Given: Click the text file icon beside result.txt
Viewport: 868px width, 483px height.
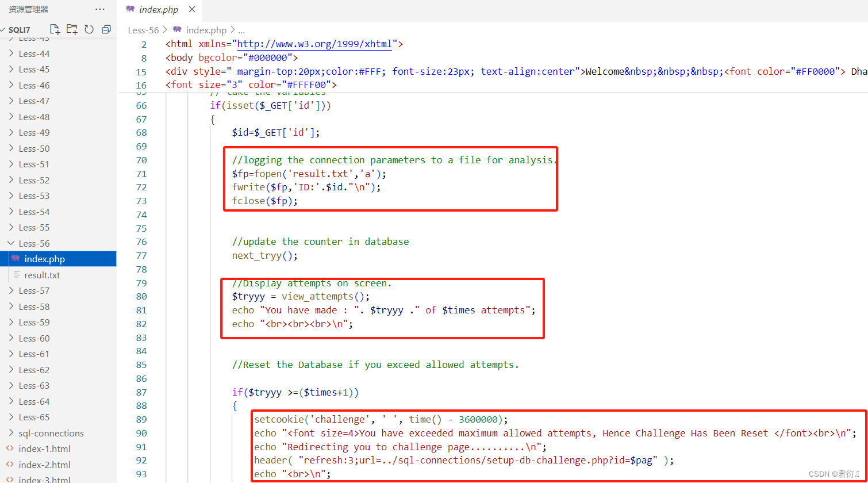Looking at the screenshot, I should 16,275.
